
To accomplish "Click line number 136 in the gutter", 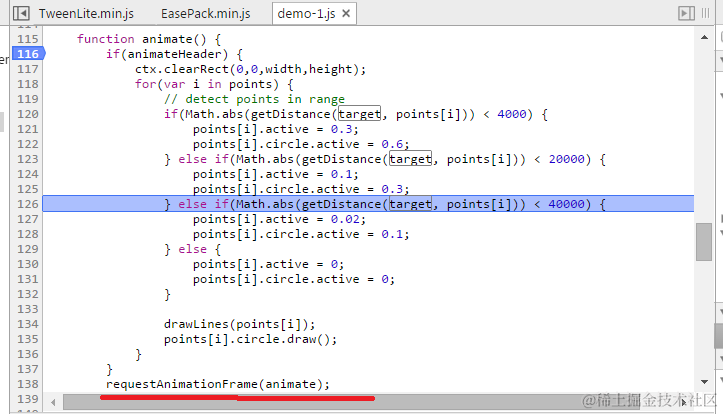I will (28, 354).
